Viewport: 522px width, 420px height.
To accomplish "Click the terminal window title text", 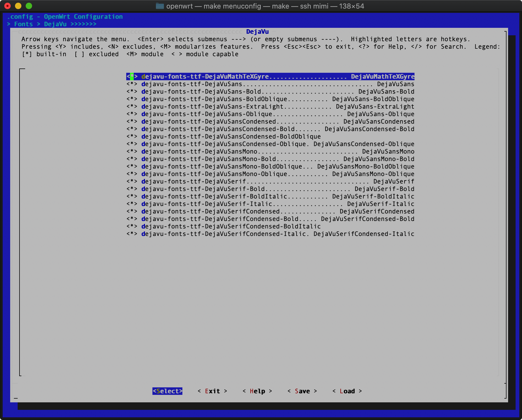I will click(x=265, y=6).
